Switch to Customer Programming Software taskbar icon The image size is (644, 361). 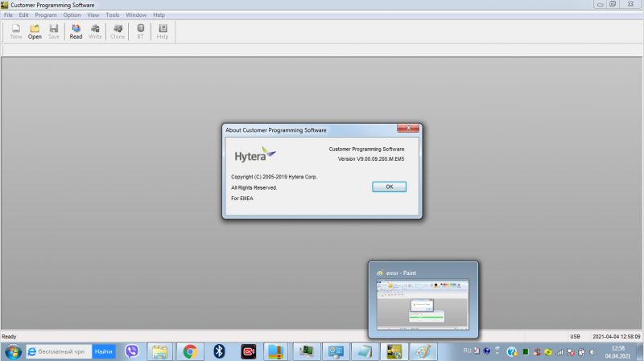394,351
